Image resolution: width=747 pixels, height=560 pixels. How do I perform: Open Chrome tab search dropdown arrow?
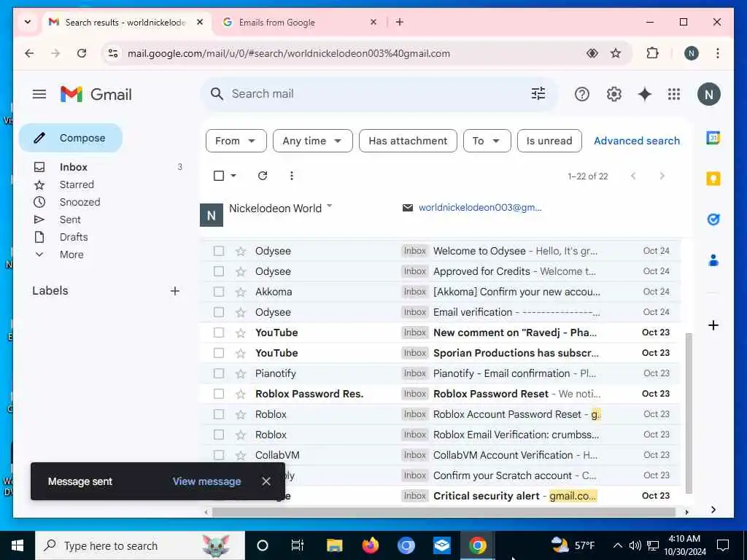coord(28,22)
